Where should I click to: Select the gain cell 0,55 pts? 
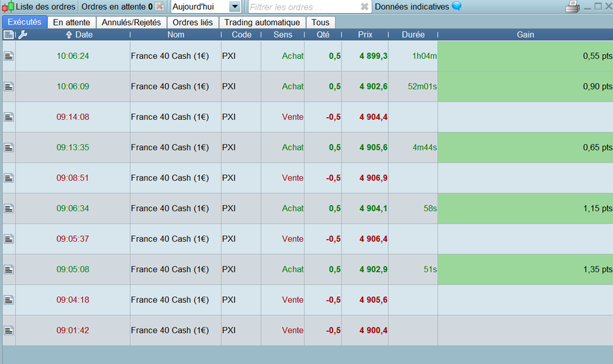point(525,56)
